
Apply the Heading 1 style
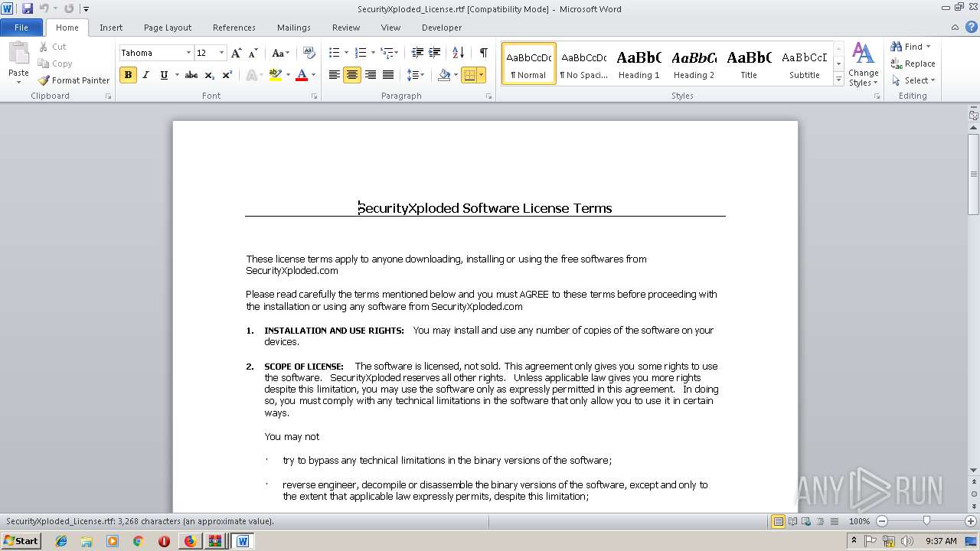[639, 64]
